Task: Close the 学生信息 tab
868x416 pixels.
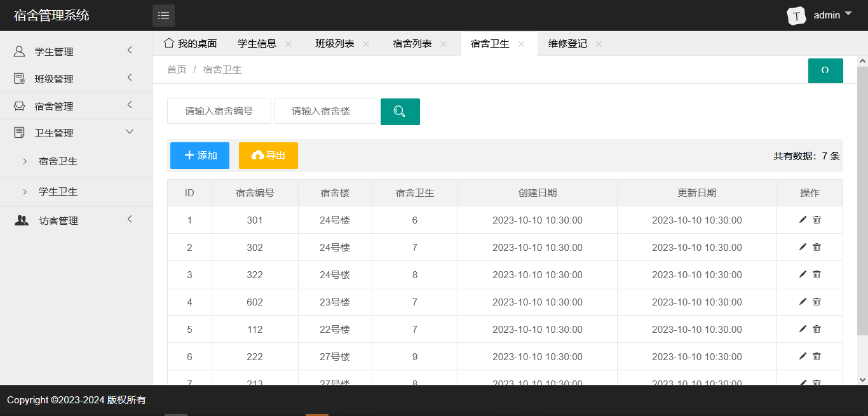Action: coord(288,44)
